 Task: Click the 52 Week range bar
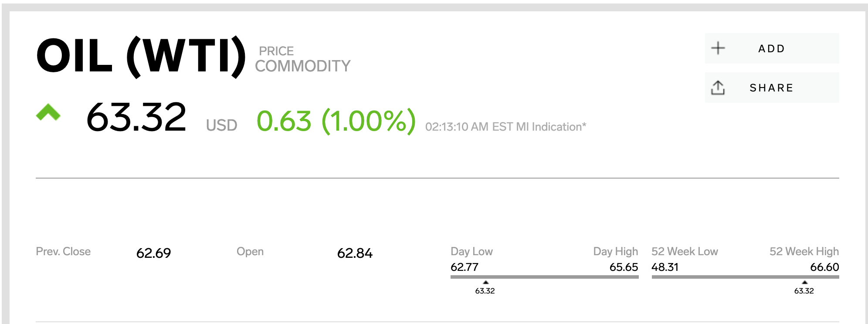[745, 277]
